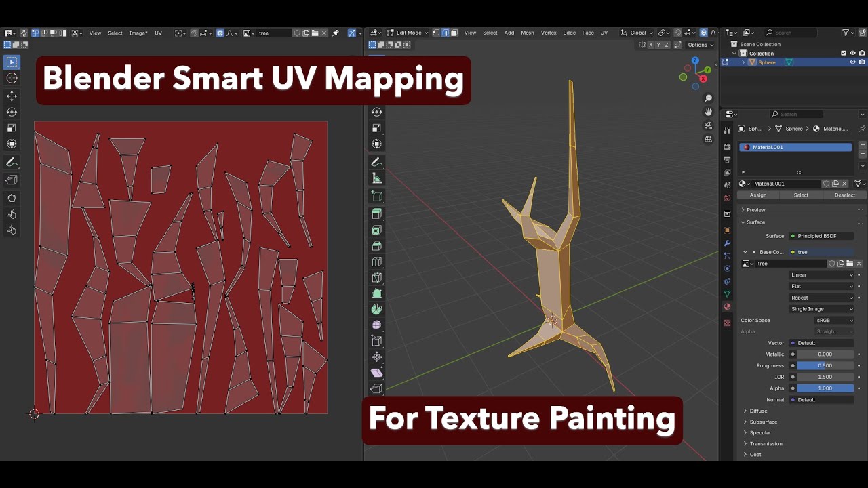
Task: Select the UV Grab sculpt tool
Action: pyautogui.click(x=12, y=198)
